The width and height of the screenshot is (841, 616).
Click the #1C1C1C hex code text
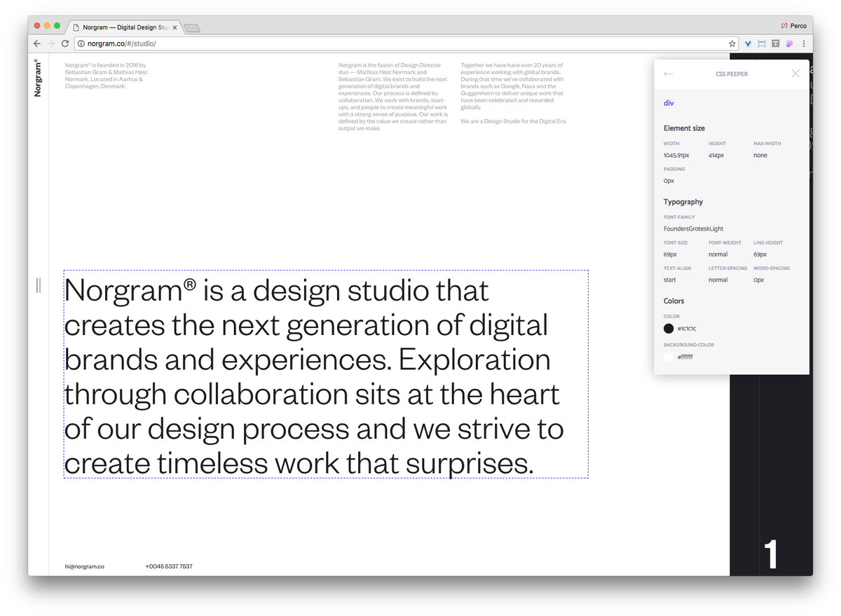click(x=687, y=329)
